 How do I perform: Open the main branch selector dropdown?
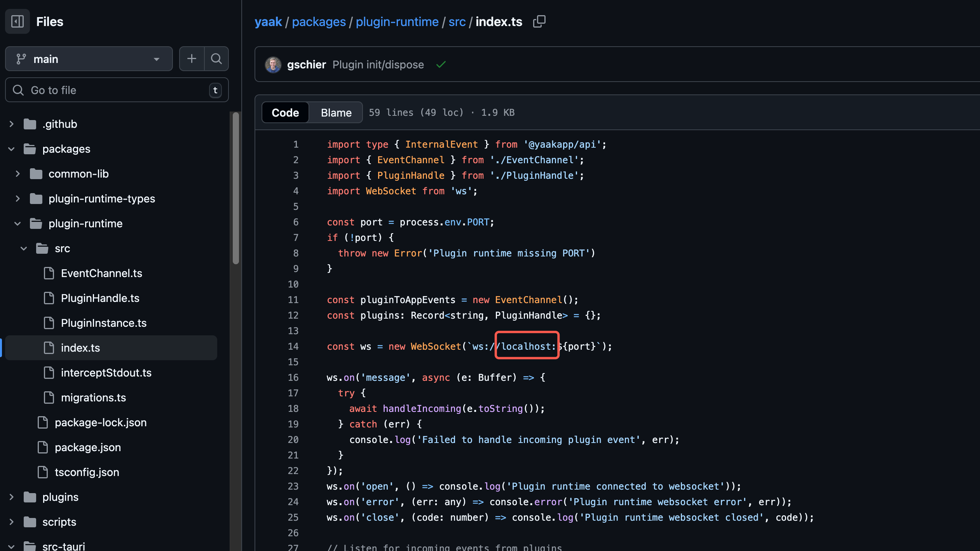click(89, 59)
